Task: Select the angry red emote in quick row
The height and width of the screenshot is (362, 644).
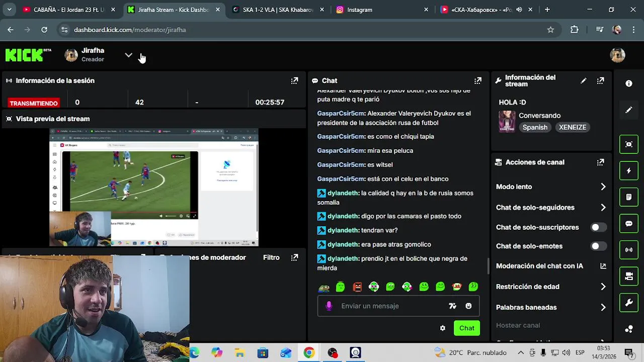Action: point(357,287)
